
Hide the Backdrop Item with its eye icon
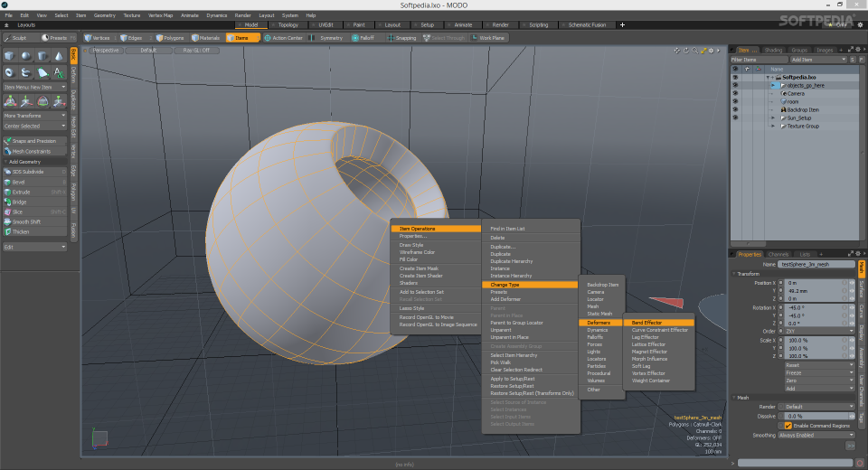coord(735,109)
